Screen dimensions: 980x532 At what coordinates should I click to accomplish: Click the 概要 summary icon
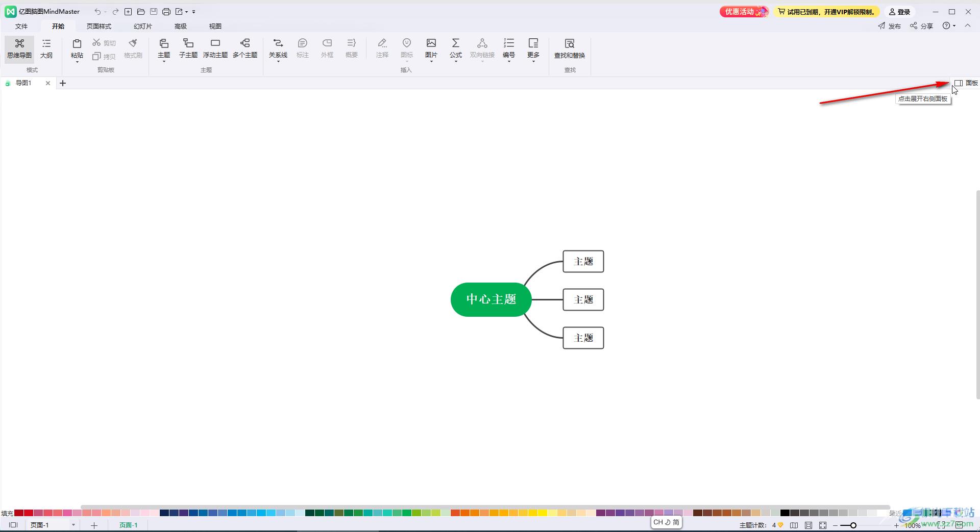352,43
